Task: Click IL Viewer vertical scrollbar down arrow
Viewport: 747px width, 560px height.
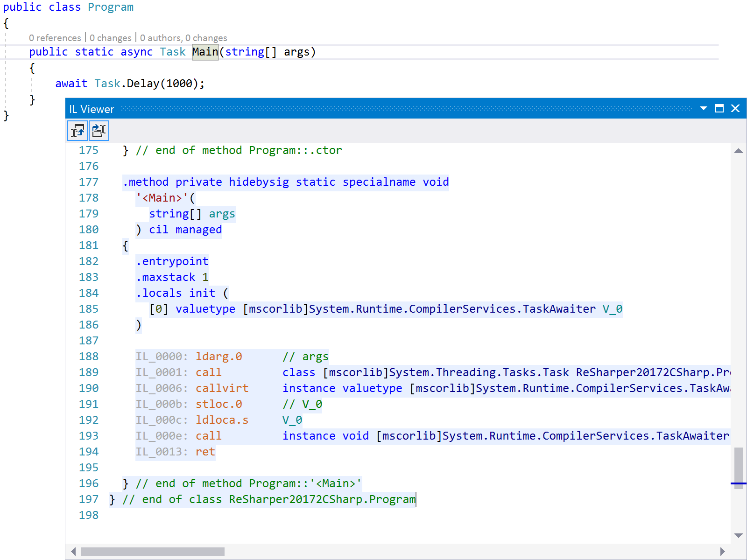Action: tap(739, 535)
